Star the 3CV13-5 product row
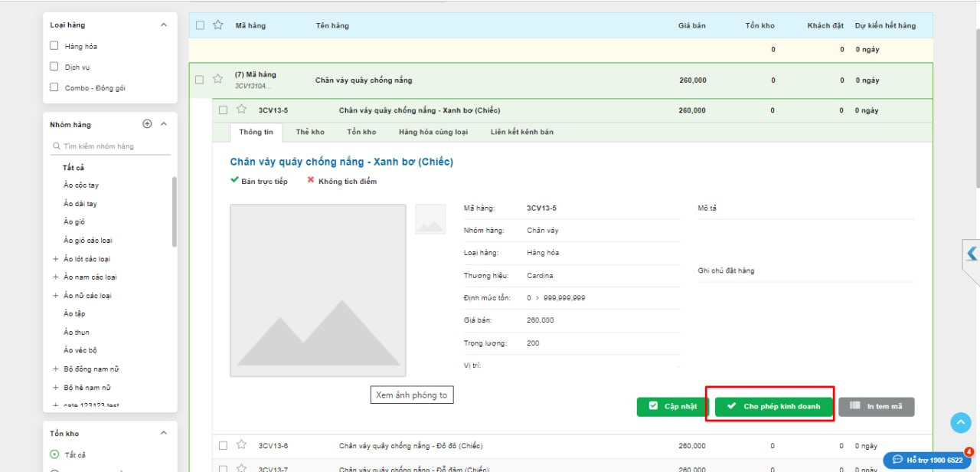This screenshot has width=980, height=472. [x=241, y=110]
